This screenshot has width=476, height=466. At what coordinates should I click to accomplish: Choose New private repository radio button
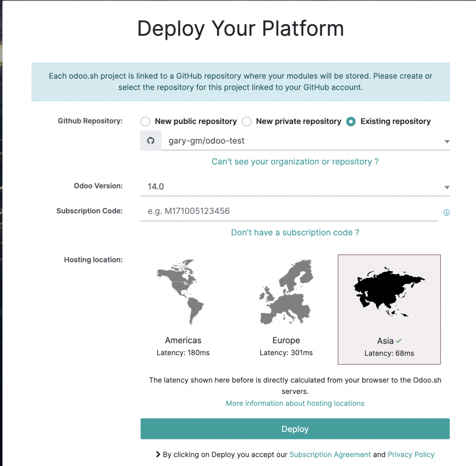point(246,121)
